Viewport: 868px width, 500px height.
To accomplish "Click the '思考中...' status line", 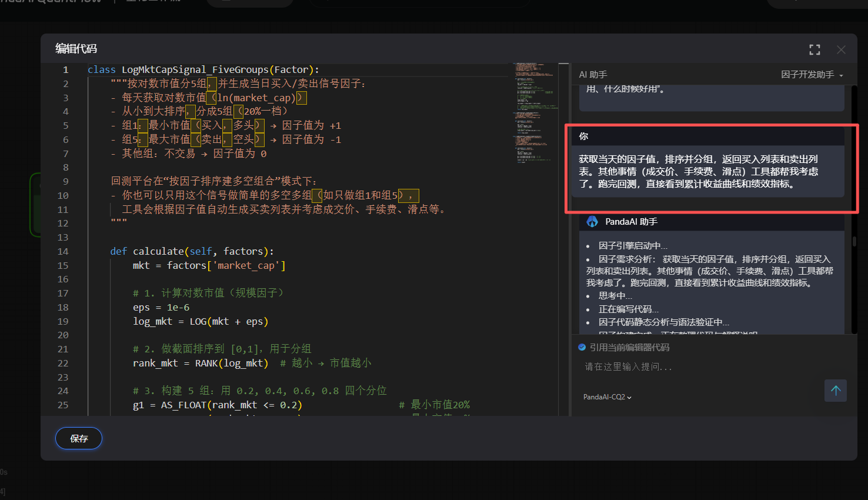I will coord(615,296).
